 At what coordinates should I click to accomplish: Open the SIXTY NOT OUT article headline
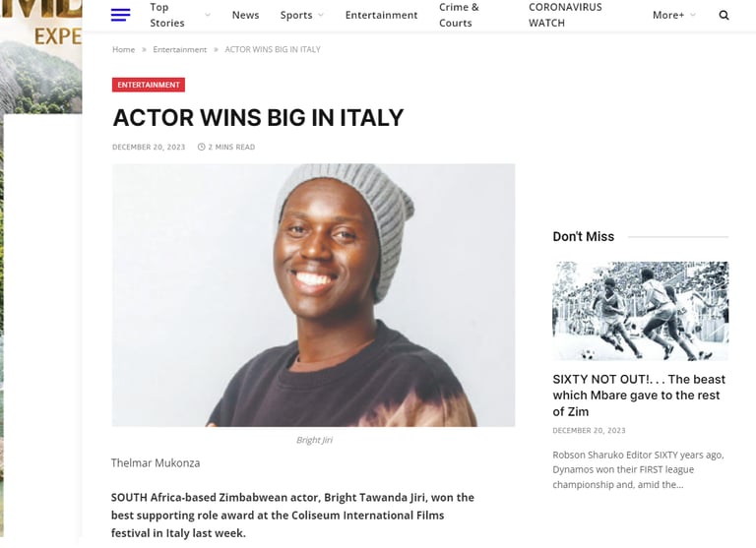[639, 396]
